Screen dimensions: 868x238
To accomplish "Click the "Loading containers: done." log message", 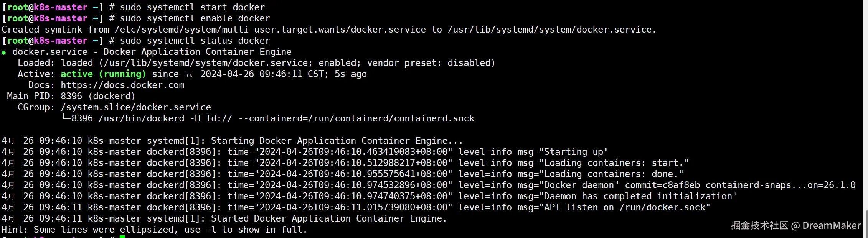I will tap(613, 174).
